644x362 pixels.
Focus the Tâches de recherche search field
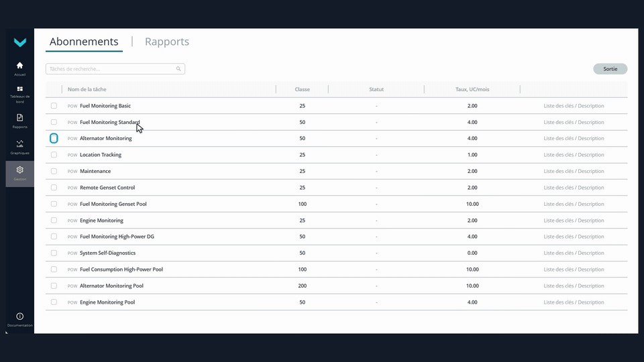115,69
